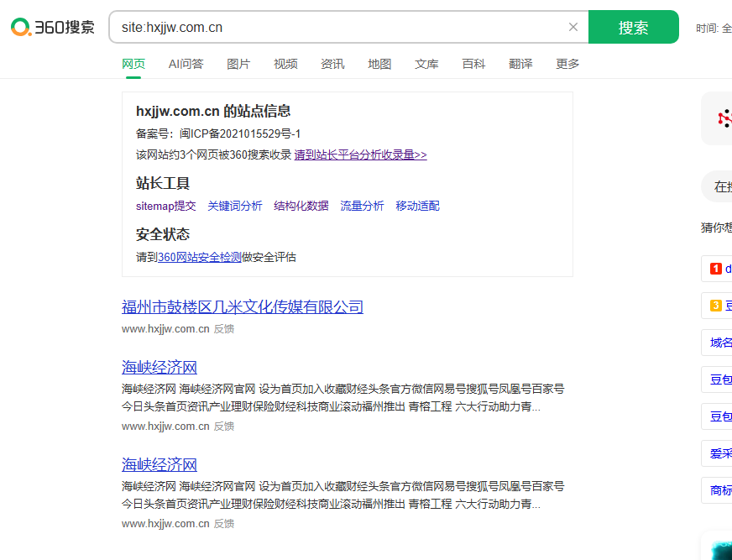Click 反馈 under the first 海峡经济网 result

click(224, 427)
